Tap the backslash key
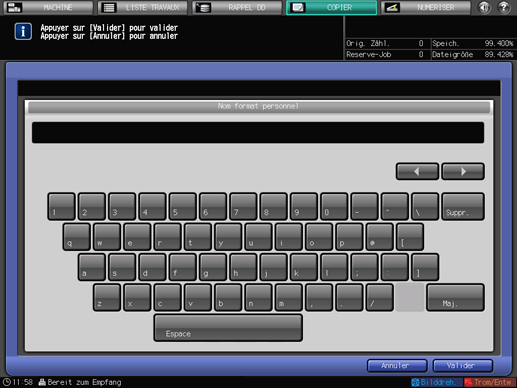517x388 pixels. point(425,206)
